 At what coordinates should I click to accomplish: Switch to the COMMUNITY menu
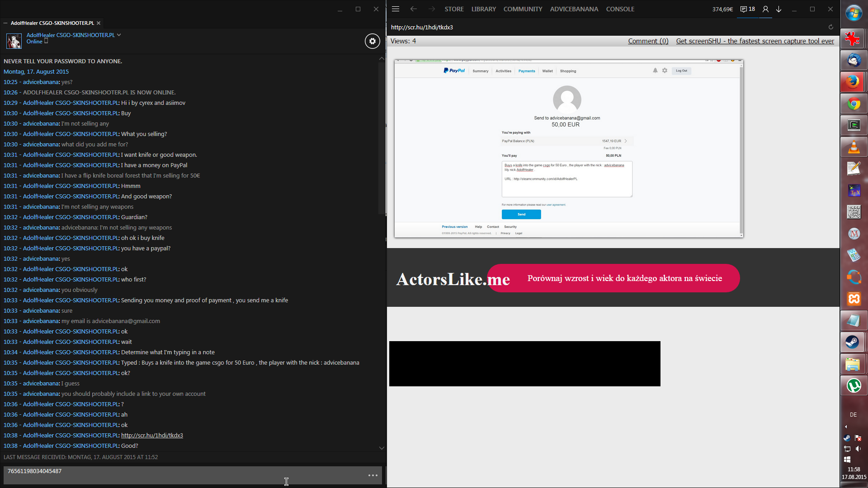523,9
